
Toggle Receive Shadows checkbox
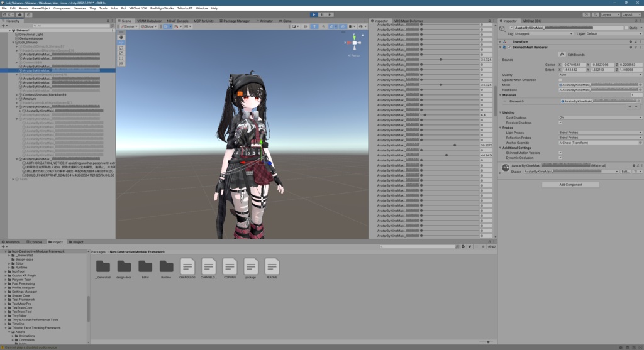coord(560,123)
